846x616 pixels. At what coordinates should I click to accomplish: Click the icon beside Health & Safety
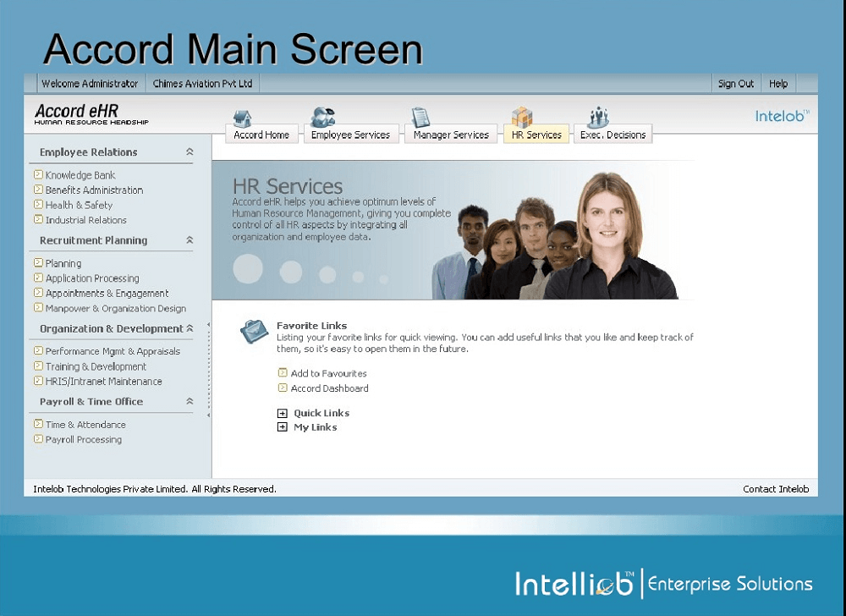[x=38, y=205]
